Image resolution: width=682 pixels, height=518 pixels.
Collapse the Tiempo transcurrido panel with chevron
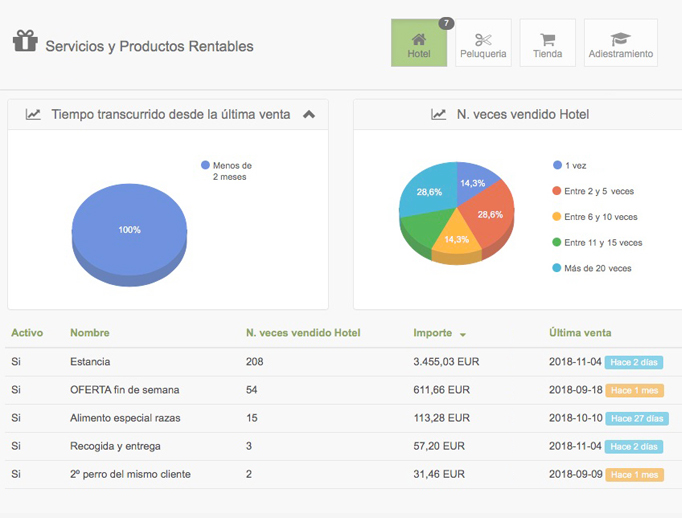coord(309,115)
